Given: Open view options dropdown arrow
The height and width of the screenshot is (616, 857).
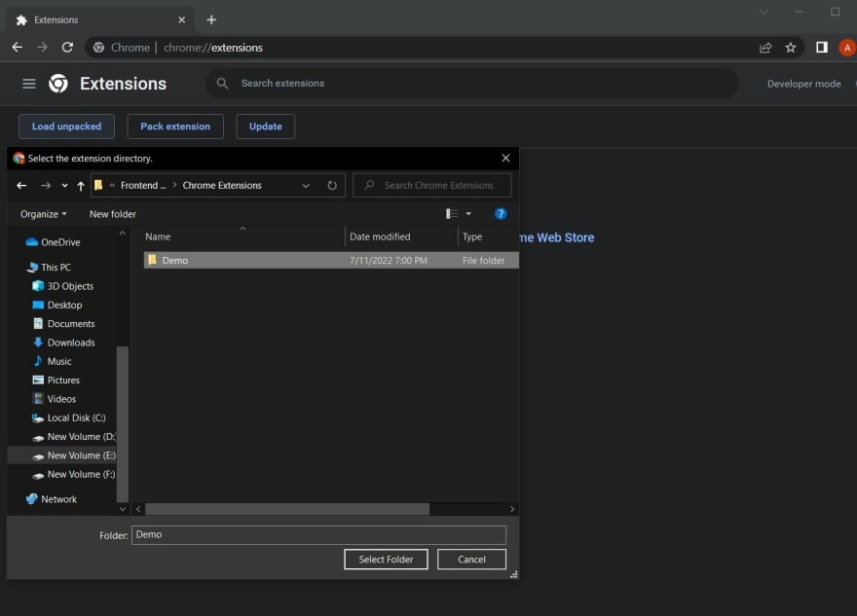Looking at the screenshot, I should point(468,214).
